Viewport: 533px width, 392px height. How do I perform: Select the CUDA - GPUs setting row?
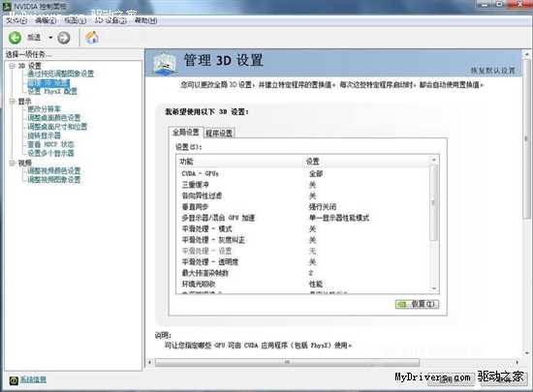[x=303, y=174]
